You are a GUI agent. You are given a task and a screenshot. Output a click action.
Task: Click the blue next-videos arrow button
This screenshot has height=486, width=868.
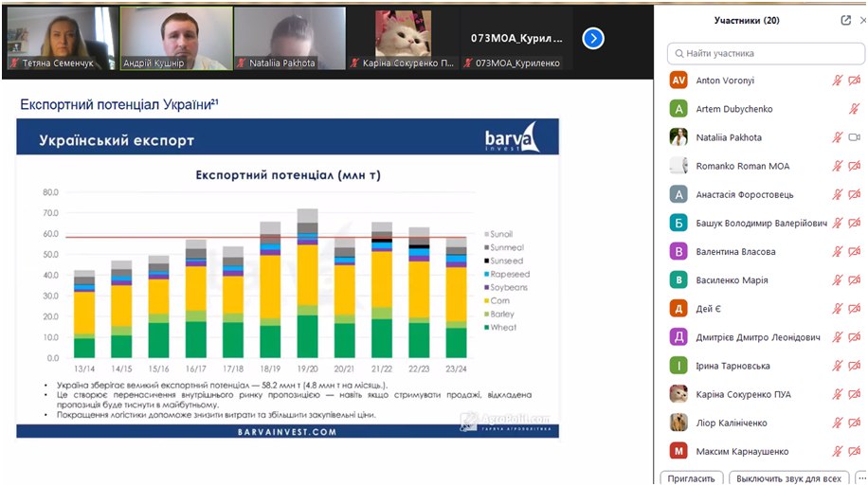pos(593,38)
